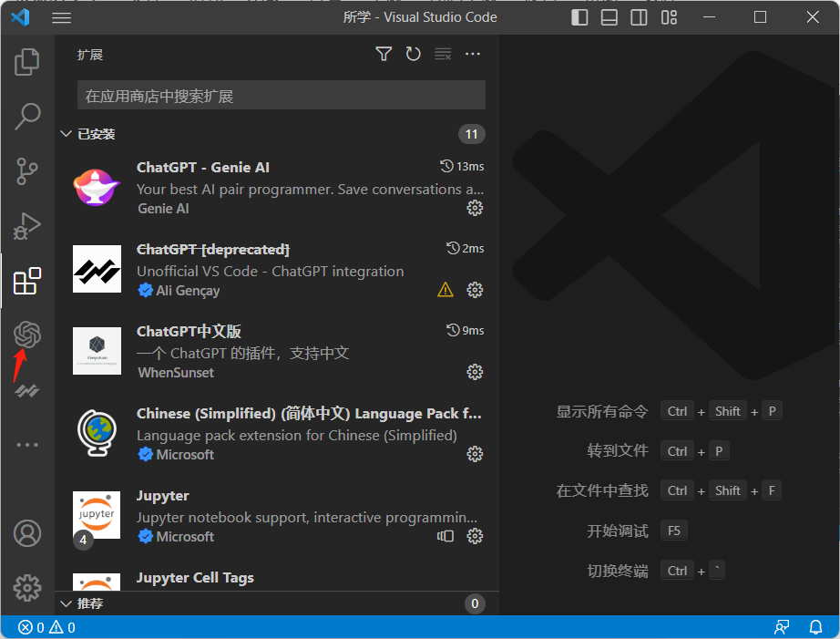Click Jupyter remote sync icon
This screenshot has height=639, width=840.
446,536
